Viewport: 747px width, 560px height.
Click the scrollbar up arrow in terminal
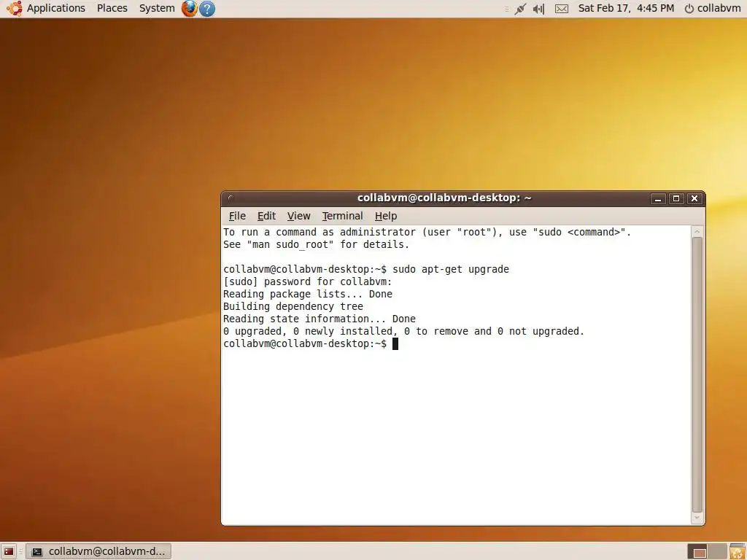point(697,231)
